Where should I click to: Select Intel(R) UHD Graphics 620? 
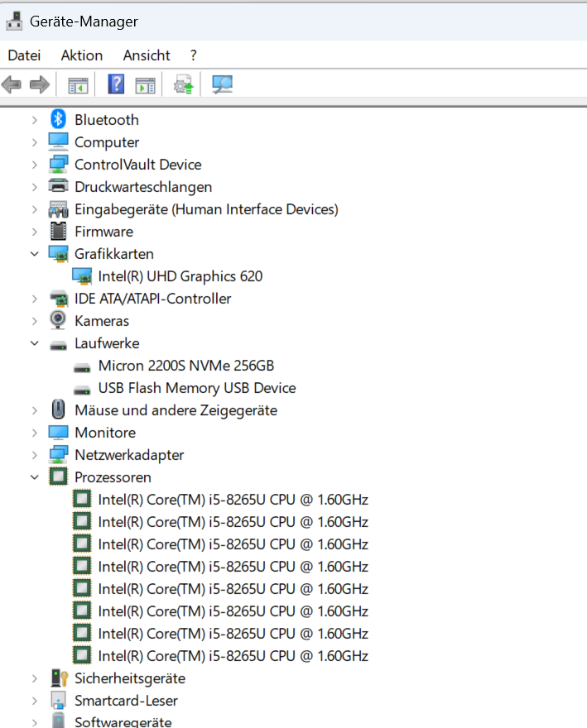(x=180, y=276)
